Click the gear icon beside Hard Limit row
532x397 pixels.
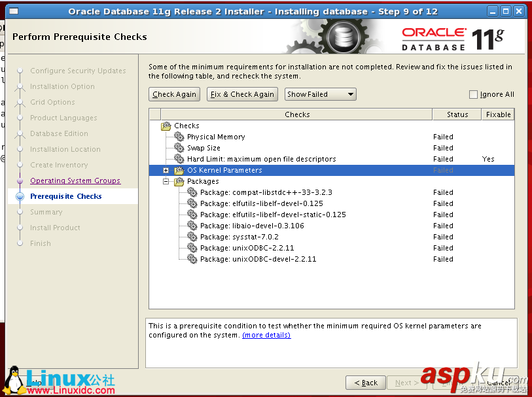pos(179,159)
